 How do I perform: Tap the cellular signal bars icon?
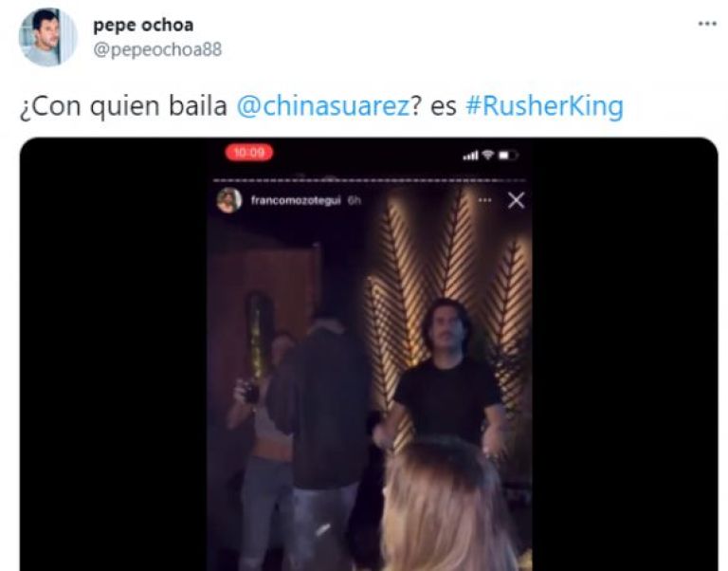pos(470,156)
